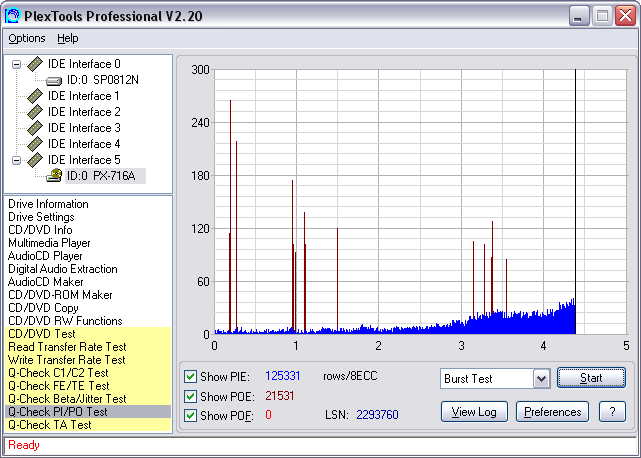Uncheck the Show POF checkbox
Image resolution: width=641 pixels, height=458 pixels.
tap(190, 415)
